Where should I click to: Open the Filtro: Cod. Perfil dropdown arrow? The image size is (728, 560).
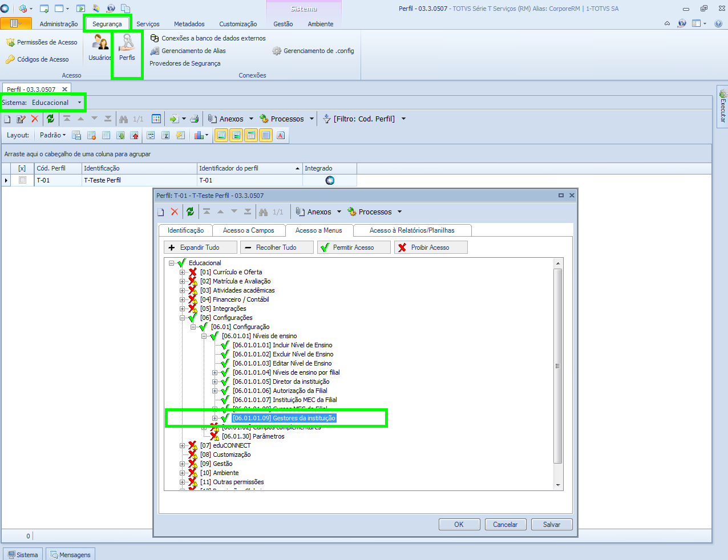pyautogui.click(x=403, y=119)
